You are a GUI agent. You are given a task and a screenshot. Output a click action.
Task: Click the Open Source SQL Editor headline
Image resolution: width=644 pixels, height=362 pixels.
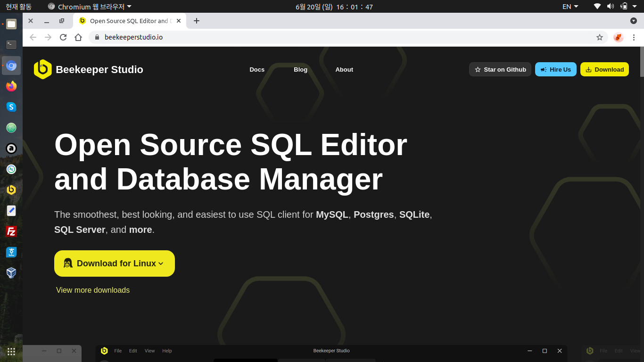(231, 162)
